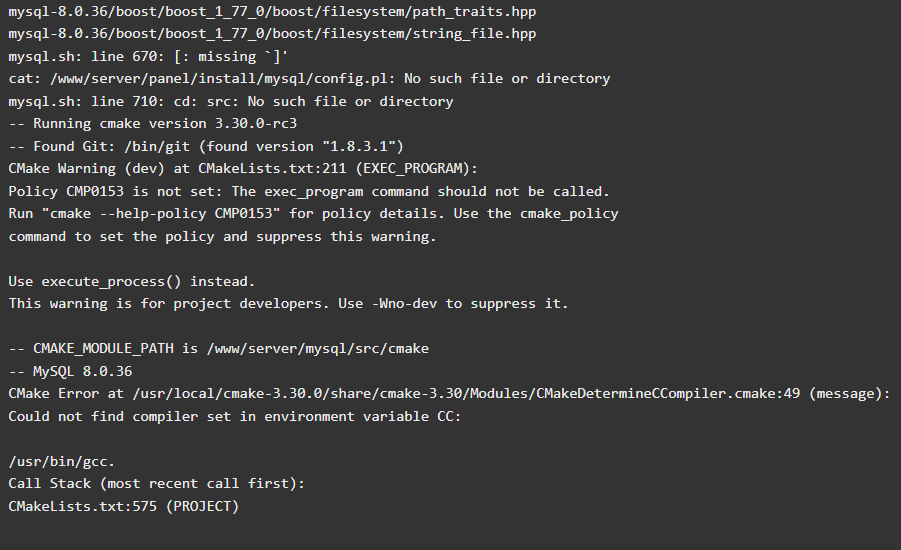Click the string_file.hpp file line
This screenshot has width=901, height=550.
pyautogui.click(x=272, y=34)
